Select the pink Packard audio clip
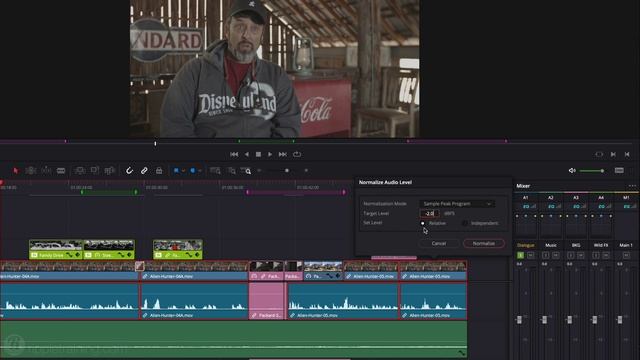 pos(267,301)
